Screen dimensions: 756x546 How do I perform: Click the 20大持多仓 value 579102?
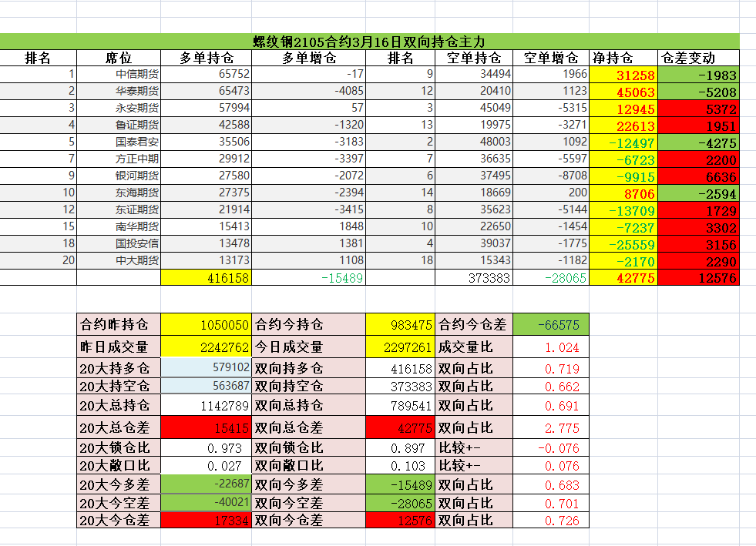click(206, 368)
